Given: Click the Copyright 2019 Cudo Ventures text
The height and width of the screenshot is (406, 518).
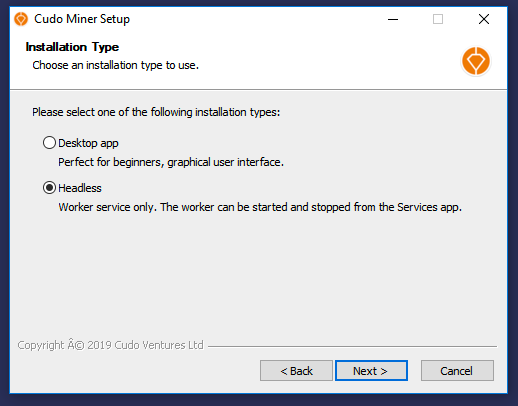Looking at the screenshot, I should click(x=110, y=345).
